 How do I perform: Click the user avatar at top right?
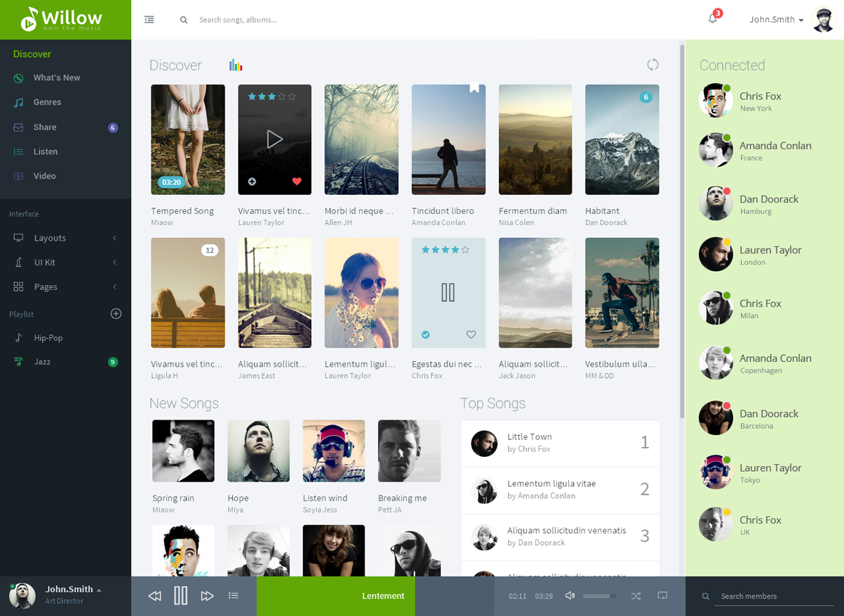(823, 20)
